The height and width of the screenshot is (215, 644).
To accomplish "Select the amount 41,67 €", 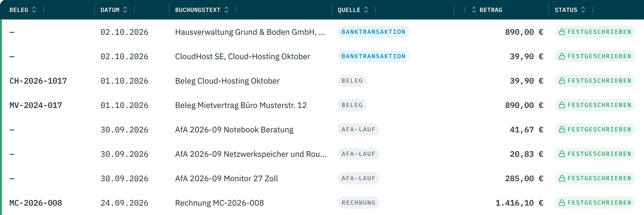I will tap(526, 130).
